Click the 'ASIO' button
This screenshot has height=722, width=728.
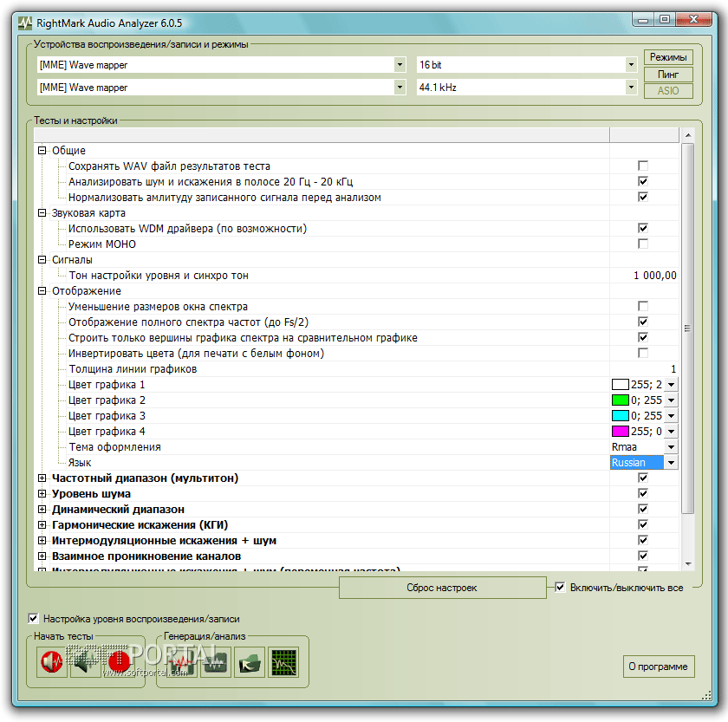click(x=668, y=91)
